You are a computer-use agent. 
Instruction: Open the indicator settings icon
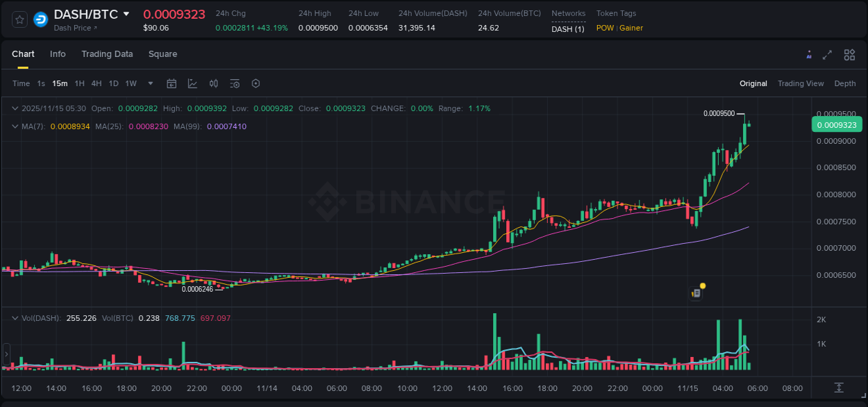[x=234, y=83]
